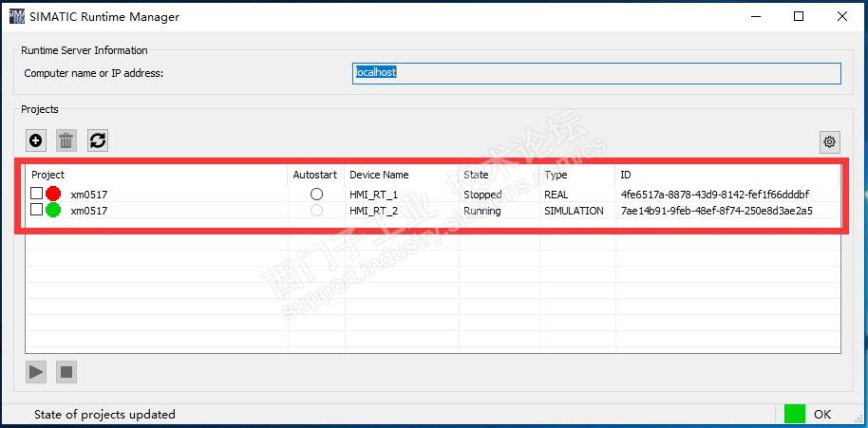Start the selected project with play button
This screenshot has width=868, height=428.
(x=36, y=372)
